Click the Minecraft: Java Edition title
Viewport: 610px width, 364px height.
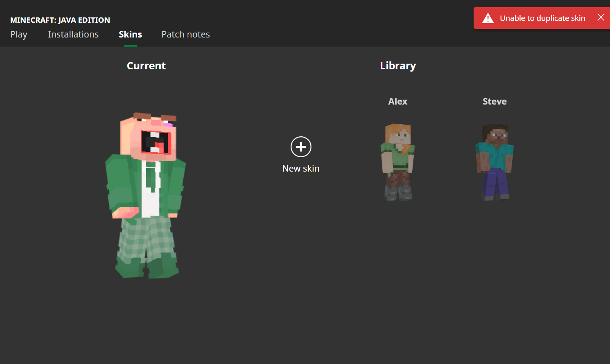(x=60, y=20)
